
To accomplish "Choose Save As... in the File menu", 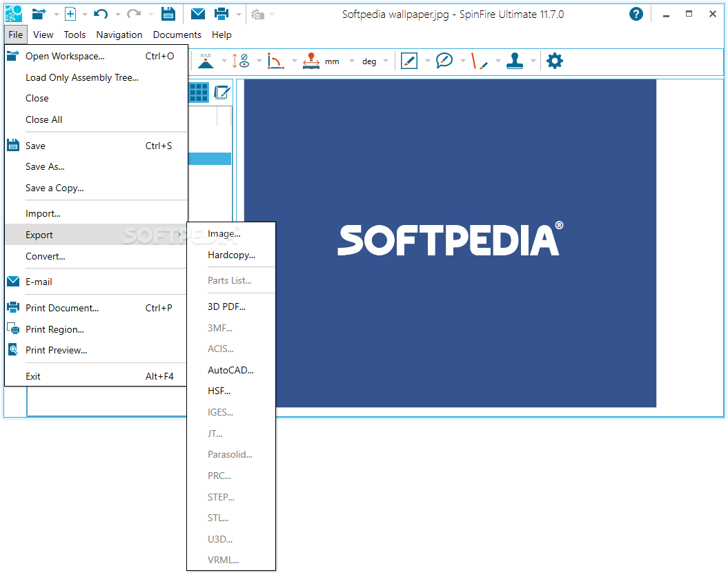I will coord(96,167).
